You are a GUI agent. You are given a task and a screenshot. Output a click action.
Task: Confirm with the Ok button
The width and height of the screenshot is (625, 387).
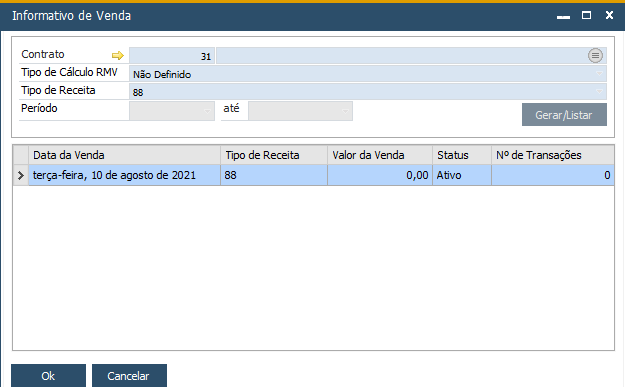click(48, 375)
